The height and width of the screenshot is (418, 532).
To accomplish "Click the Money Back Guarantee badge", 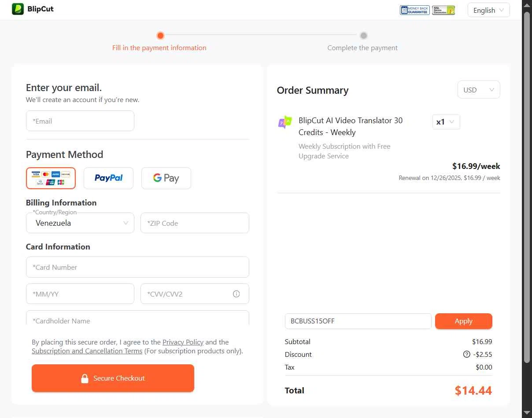I will [414, 10].
